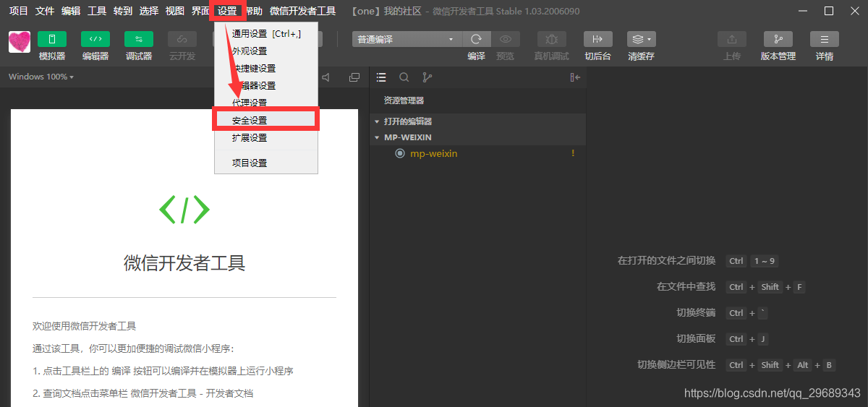The image size is (868, 407).
Task: Mute simulator sound with speaker icon
Action: tap(326, 77)
